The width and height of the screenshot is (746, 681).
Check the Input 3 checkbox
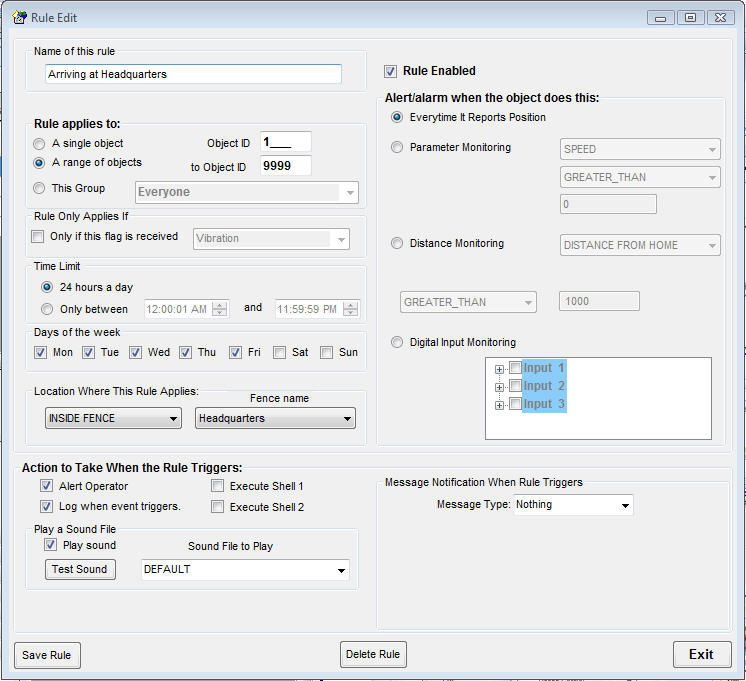click(515, 404)
